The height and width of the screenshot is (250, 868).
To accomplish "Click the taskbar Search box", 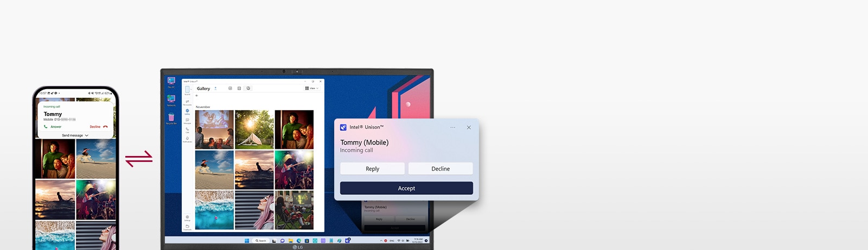I will [x=261, y=241].
